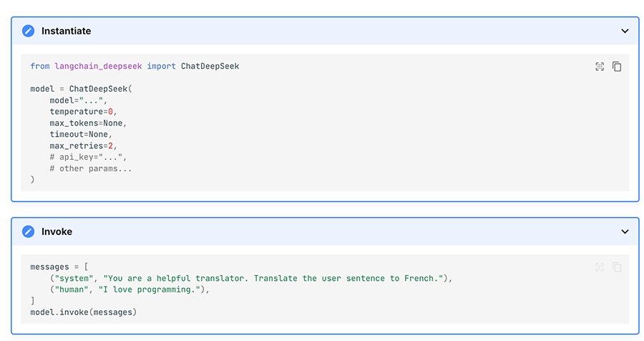The image size is (644, 341).
Task: Click the 'messages = [' line
Action: click(59, 267)
